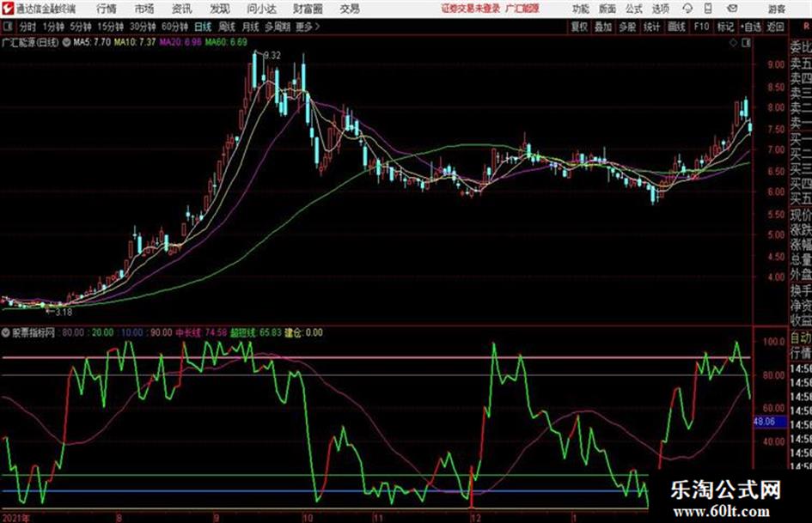Click the 复权 button
812x523 pixels.
[x=579, y=27]
